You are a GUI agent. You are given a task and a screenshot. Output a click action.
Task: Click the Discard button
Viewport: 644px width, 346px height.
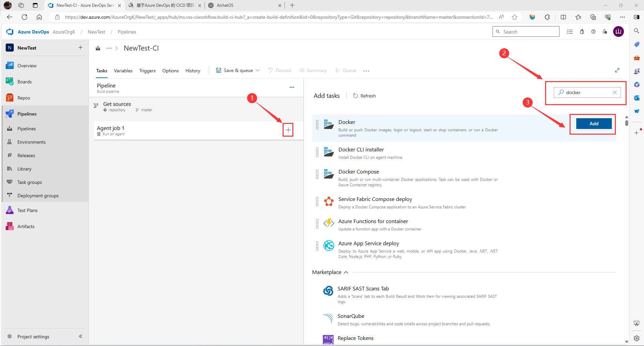click(x=280, y=70)
